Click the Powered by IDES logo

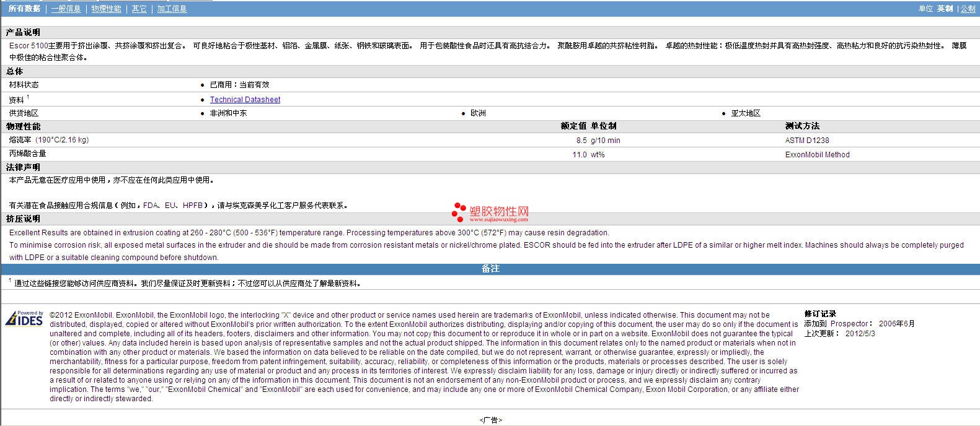tap(24, 318)
